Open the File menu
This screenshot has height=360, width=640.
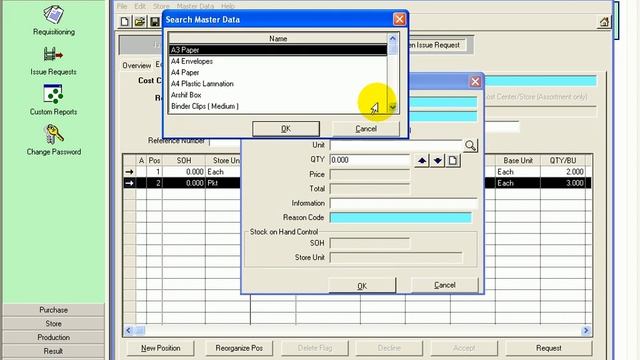coord(122,6)
